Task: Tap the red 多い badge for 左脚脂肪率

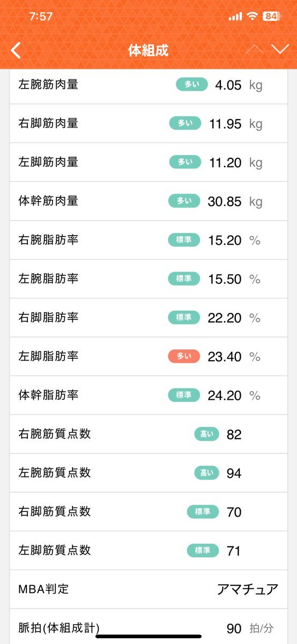Action: click(184, 356)
